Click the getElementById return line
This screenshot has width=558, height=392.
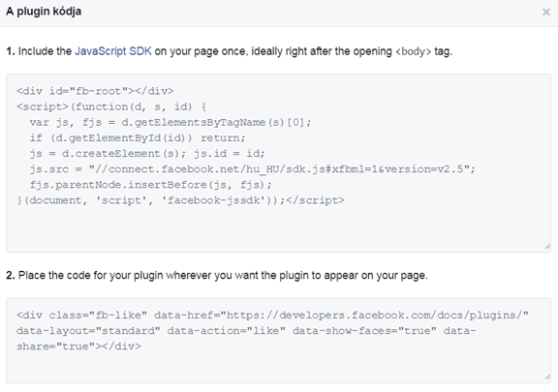(138, 138)
